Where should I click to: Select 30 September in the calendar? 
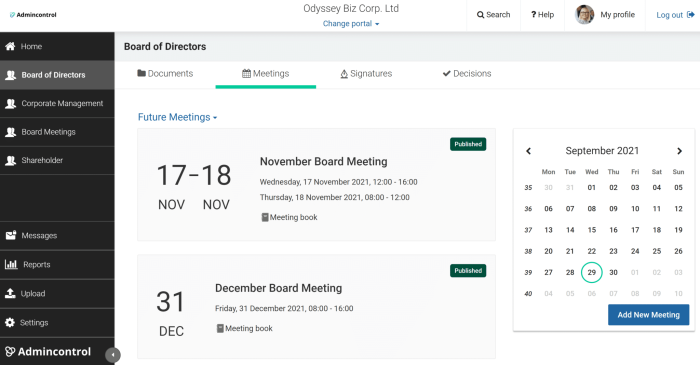[613, 272]
